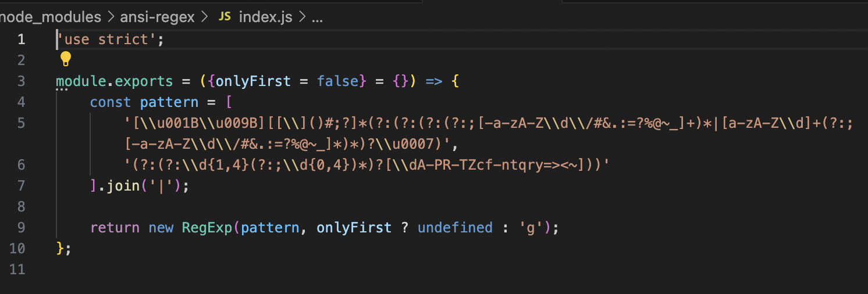Open the node_modules breadcrumb segment
The image size is (868, 294).
[51, 17]
